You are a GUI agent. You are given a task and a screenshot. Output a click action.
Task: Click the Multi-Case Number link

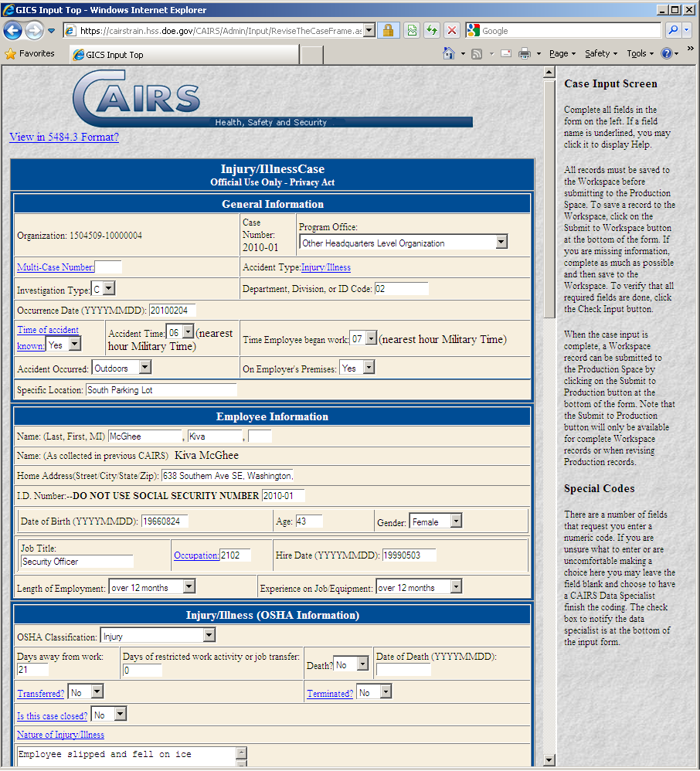tap(55, 267)
